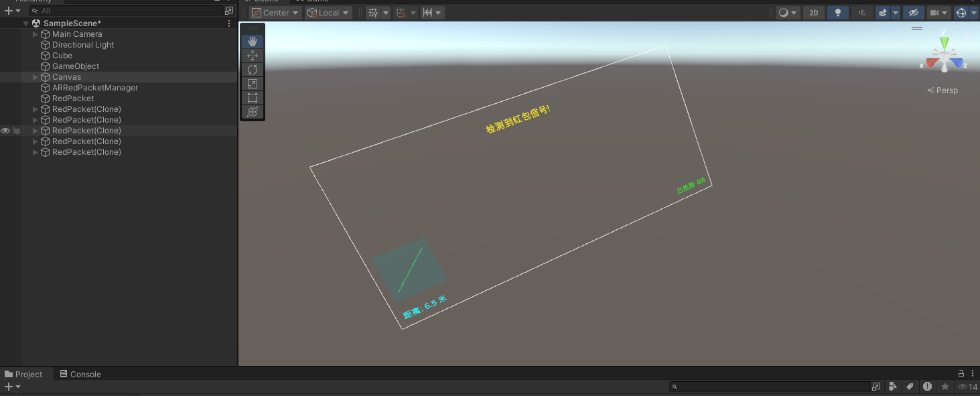This screenshot has height=396, width=980.
Task: Open the draw mode shading dropdown
Action: pos(788,13)
